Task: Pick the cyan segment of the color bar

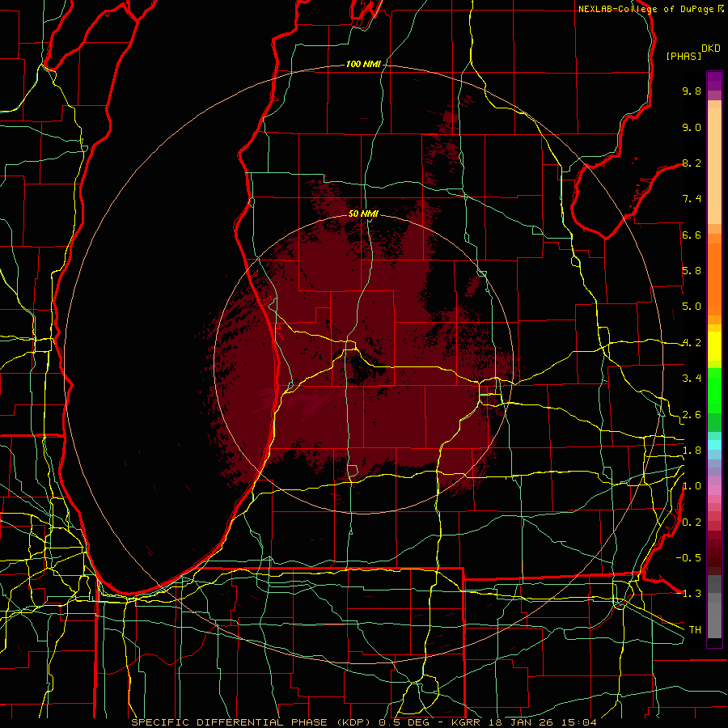Action: [x=714, y=445]
